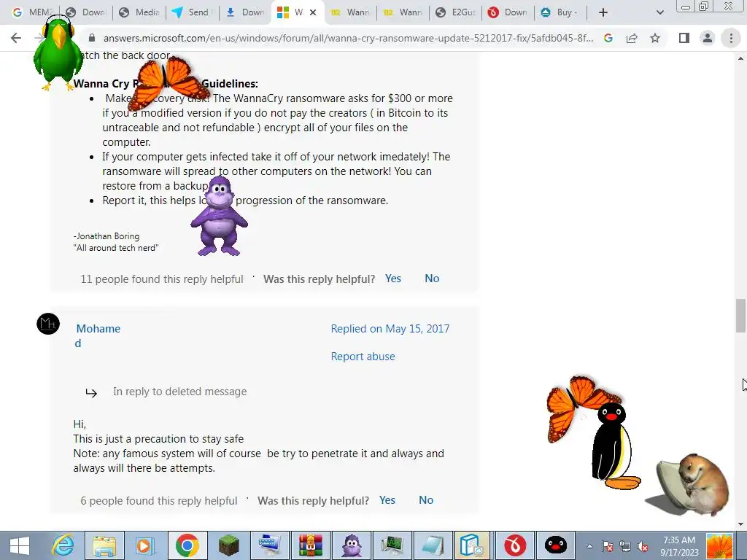
Task: Click Mohamed's round avatar
Action: (48, 324)
